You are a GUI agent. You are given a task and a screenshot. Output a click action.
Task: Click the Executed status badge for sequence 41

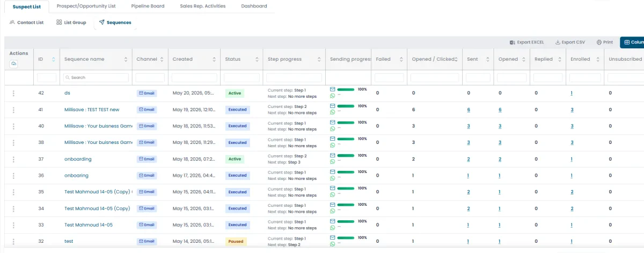(x=237, y=110)
